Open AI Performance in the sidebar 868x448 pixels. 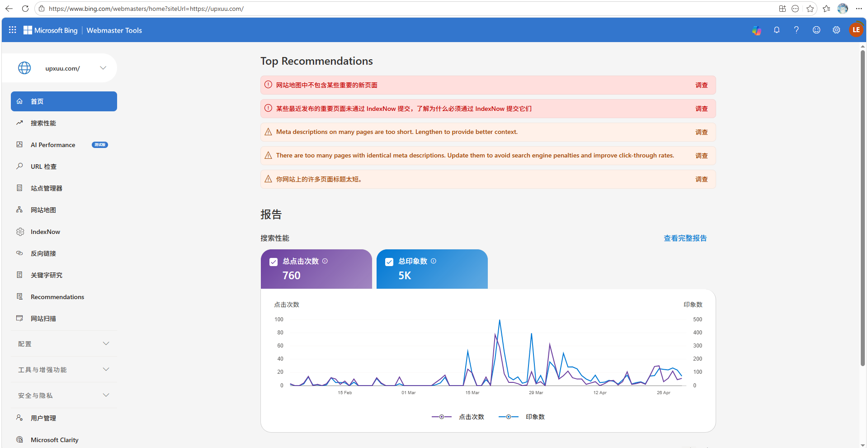(x=64, y=145)
